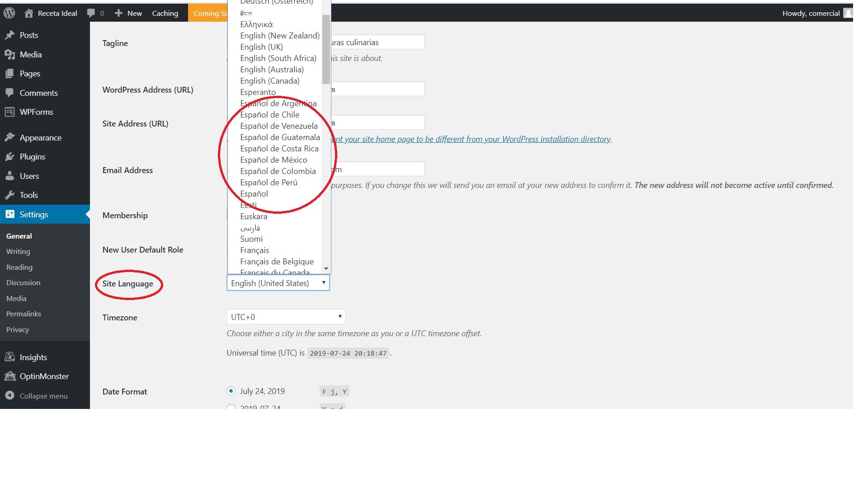Image resolution: width=868 pixels, height=488 pixels.
Task: Choose Español de México from language list
Action: point(274,160)
